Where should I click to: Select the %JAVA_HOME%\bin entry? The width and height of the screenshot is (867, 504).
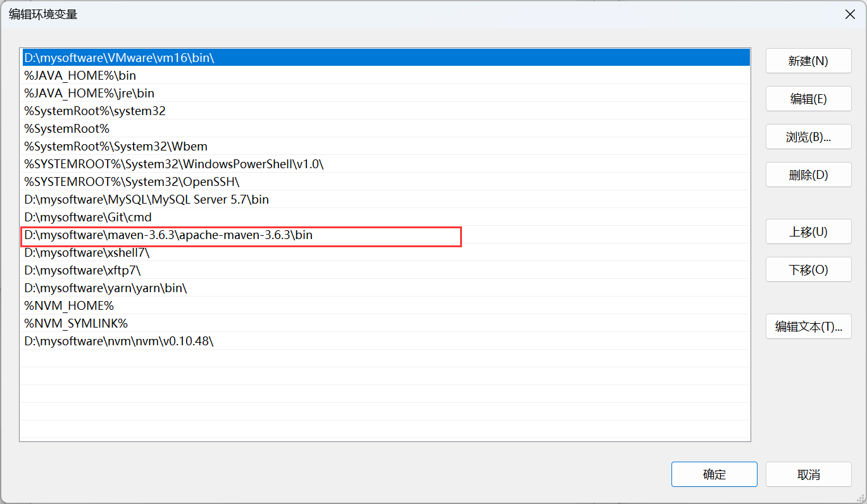tap(385, 75)
